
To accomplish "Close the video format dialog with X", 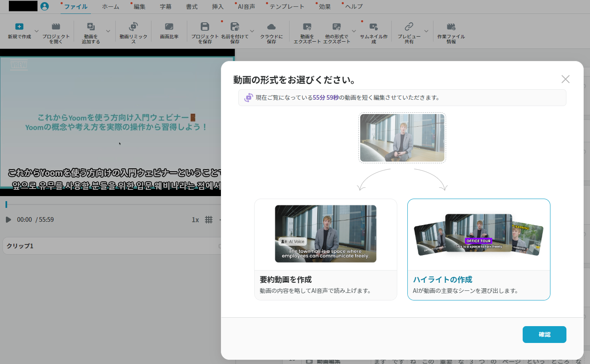I will [565, 79].
